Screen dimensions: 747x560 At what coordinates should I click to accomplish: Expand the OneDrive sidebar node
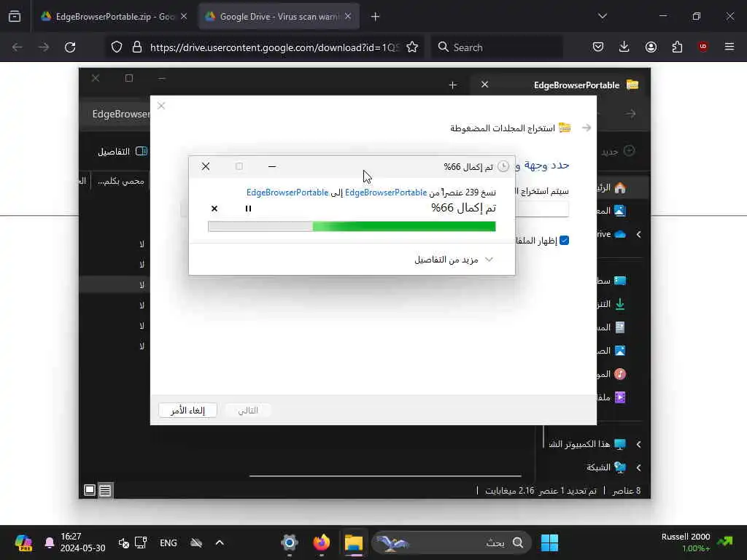pos(639,234)
